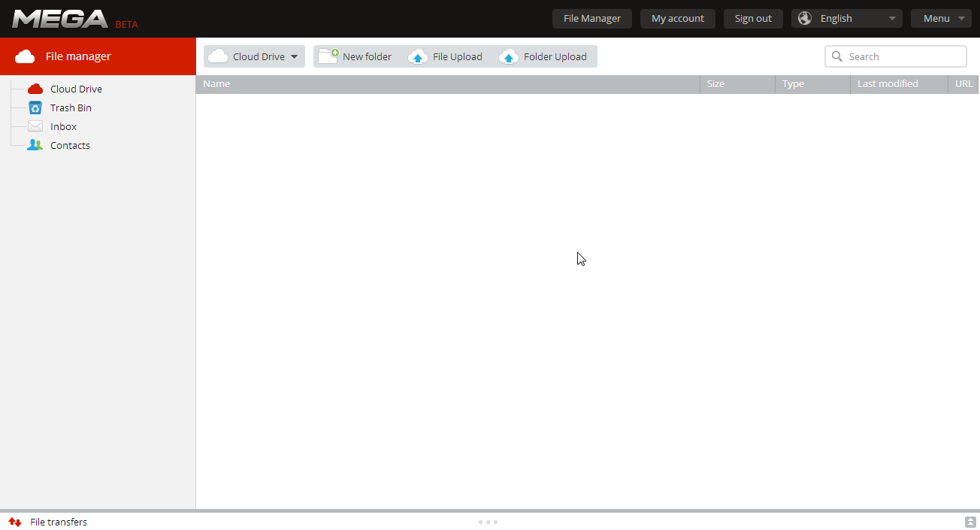Click the search magnifier icon
Screen dimensions: 980x530
[x=837, y=56]
